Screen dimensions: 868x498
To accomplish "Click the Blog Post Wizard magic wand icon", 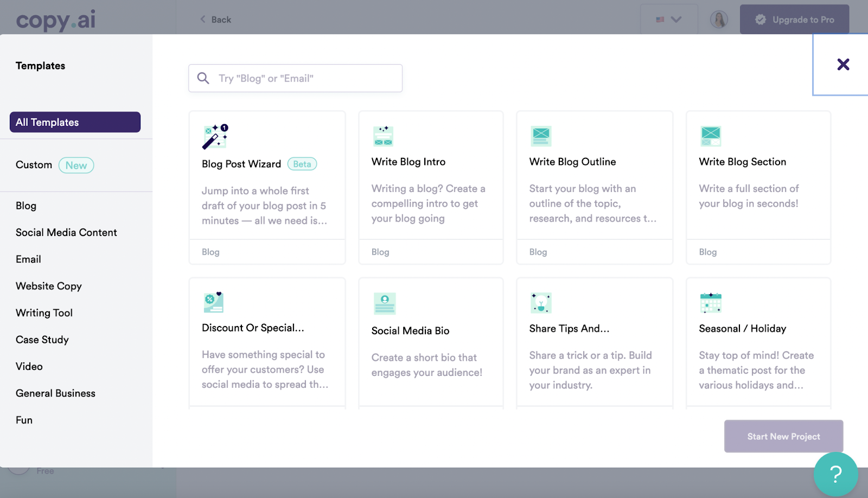I will [215, 136].
